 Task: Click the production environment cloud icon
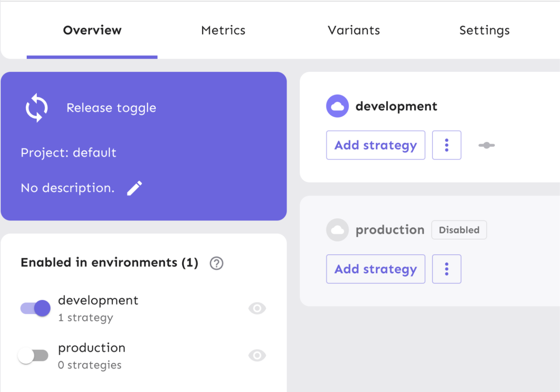(x=337, y=230)
